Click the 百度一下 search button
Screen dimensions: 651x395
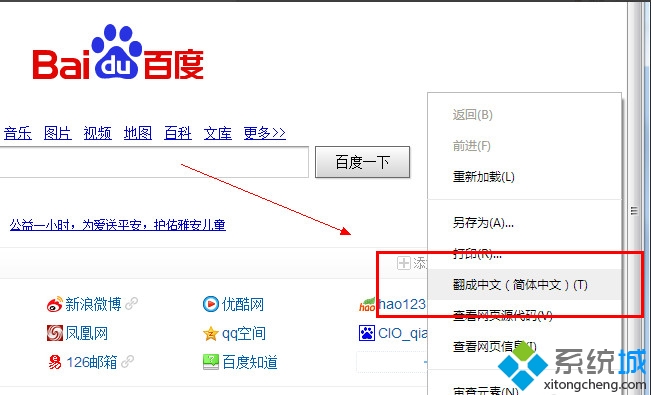coord(362,162)
